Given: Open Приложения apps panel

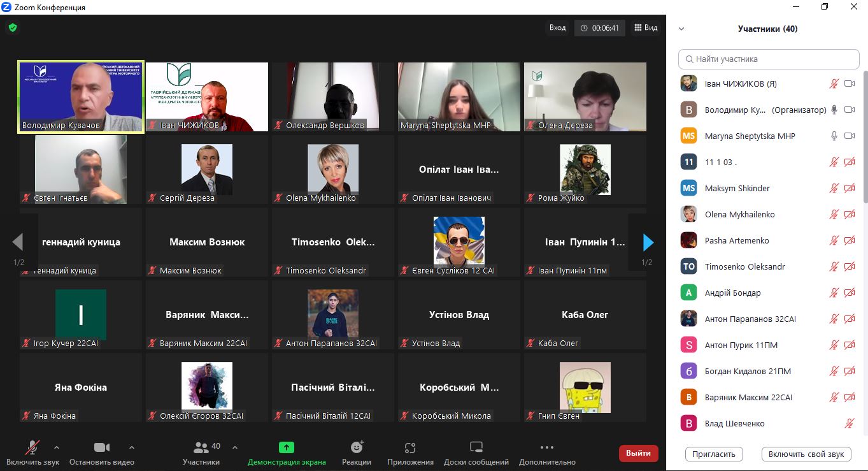Looking at the screenshot, I should coord(410,453).
